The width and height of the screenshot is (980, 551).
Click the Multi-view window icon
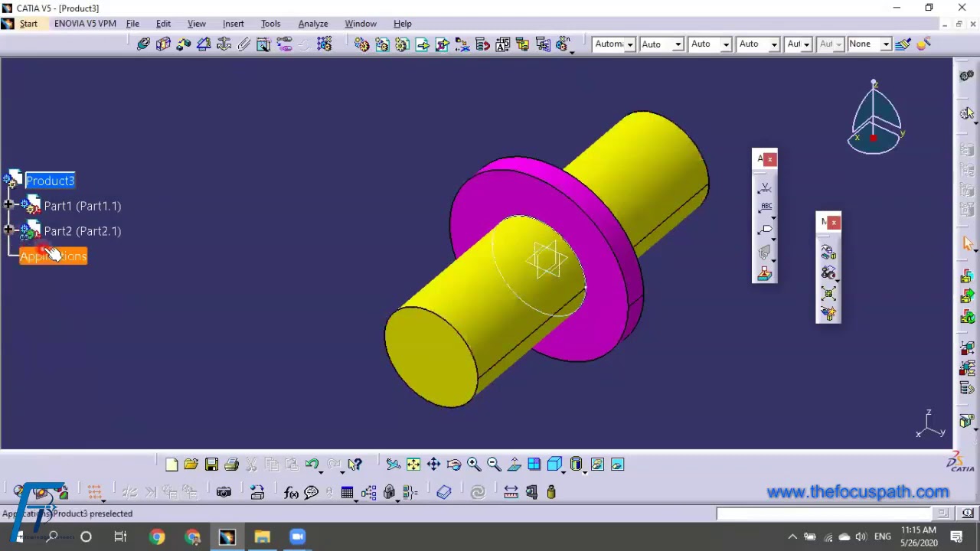click(x=534, y=465)
